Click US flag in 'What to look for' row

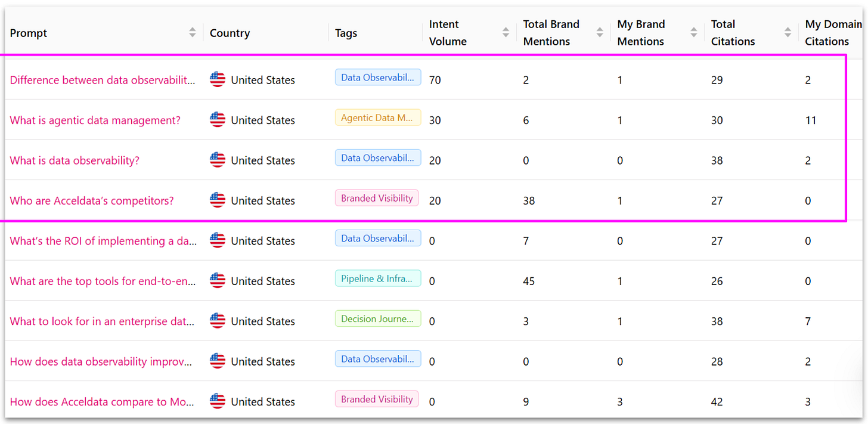[218, 321]
